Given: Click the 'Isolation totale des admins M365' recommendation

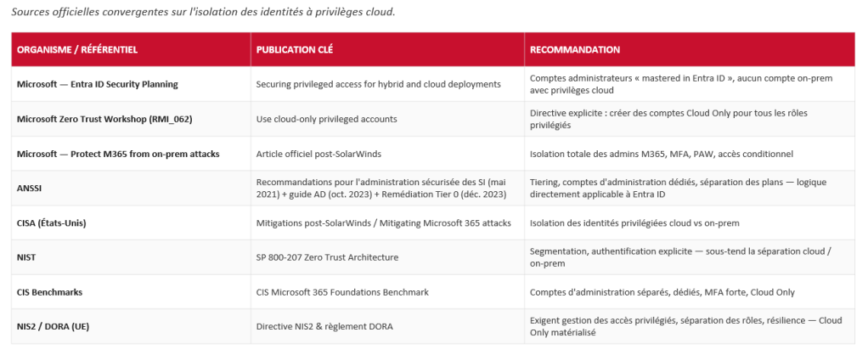Looking at the screenshot, I should (662, 154).
